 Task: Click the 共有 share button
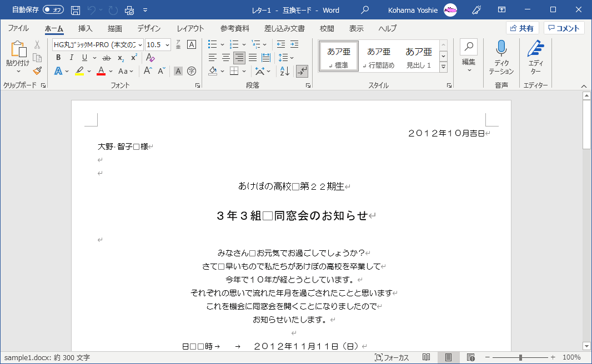tap(522, 28)
